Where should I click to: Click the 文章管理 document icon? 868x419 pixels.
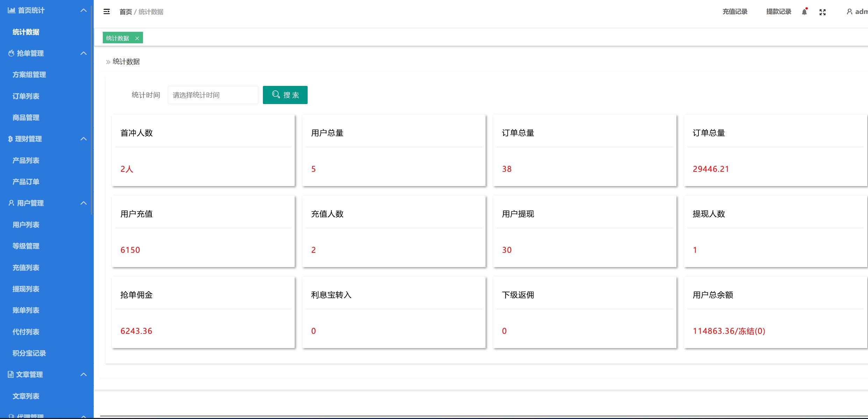pos(11,375)
